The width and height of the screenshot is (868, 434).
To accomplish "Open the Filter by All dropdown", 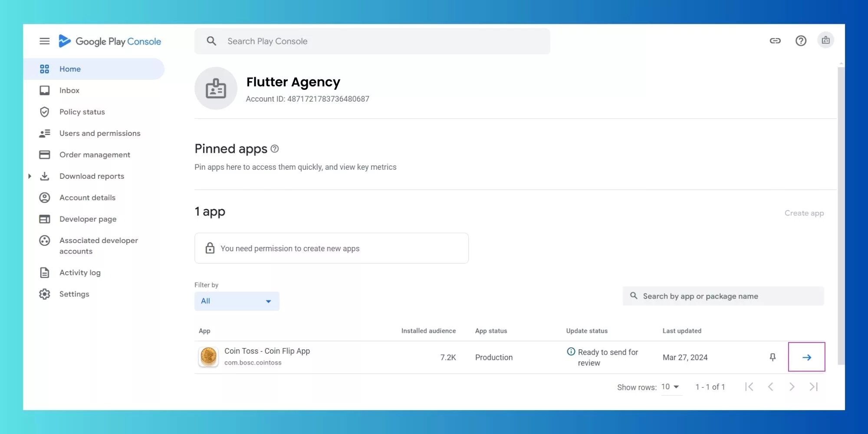I will point(237,301).
